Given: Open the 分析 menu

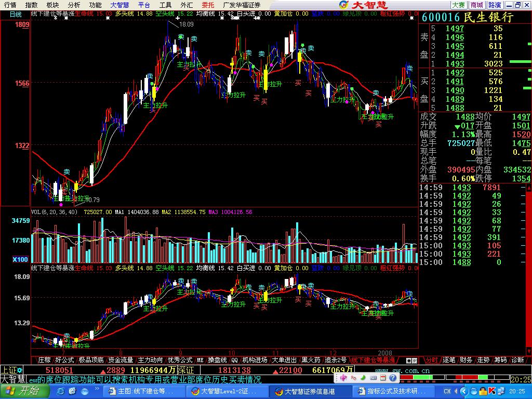Looking at the screenshot, I should 74,5.
